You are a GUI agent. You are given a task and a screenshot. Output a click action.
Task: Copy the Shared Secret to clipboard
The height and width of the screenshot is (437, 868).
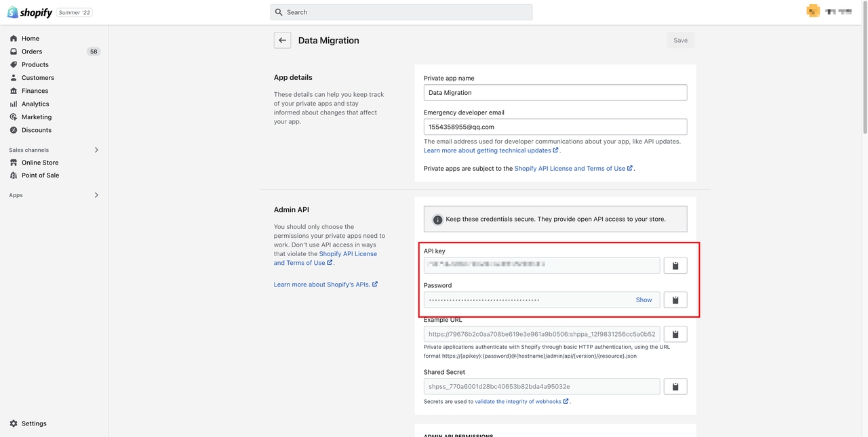coord(675,386)
